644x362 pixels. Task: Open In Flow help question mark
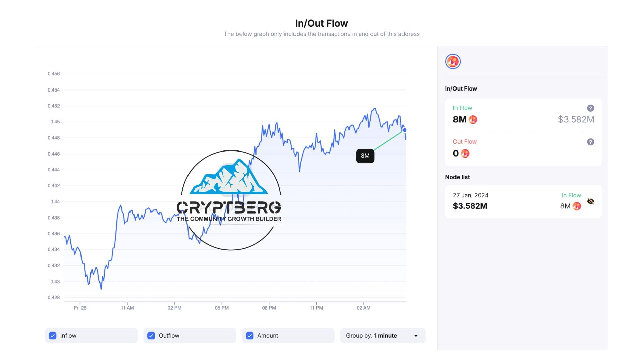coord(591,108)
